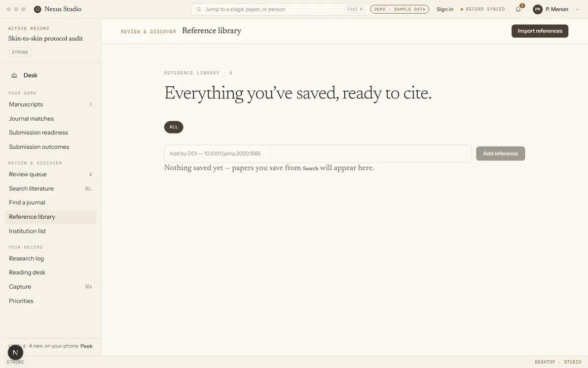Click the Your Record section header
This screenshot has width=588, height=368.
(25, 247)
